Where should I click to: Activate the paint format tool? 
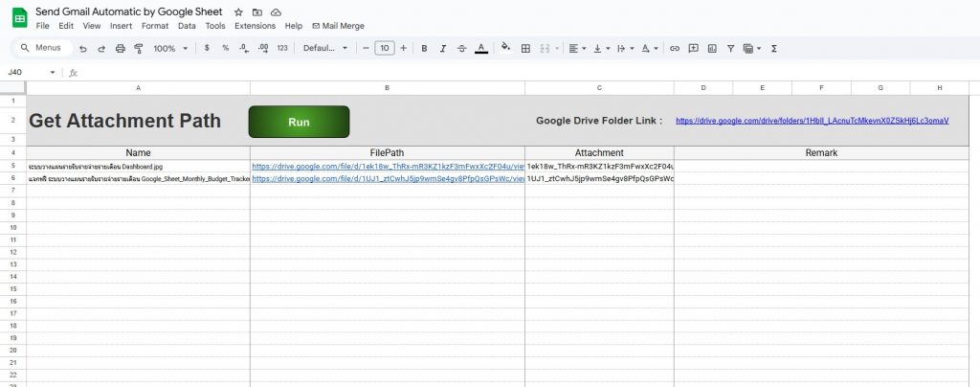coord(139,48)
